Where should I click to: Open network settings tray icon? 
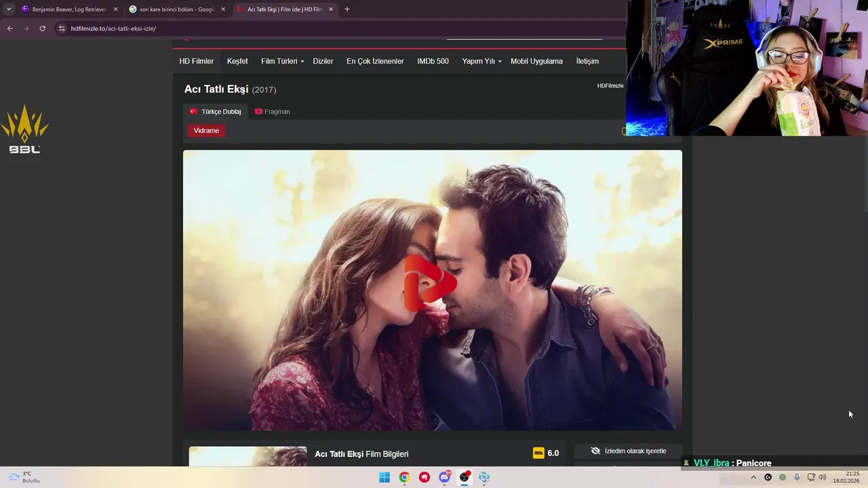(x=811, y=477)
